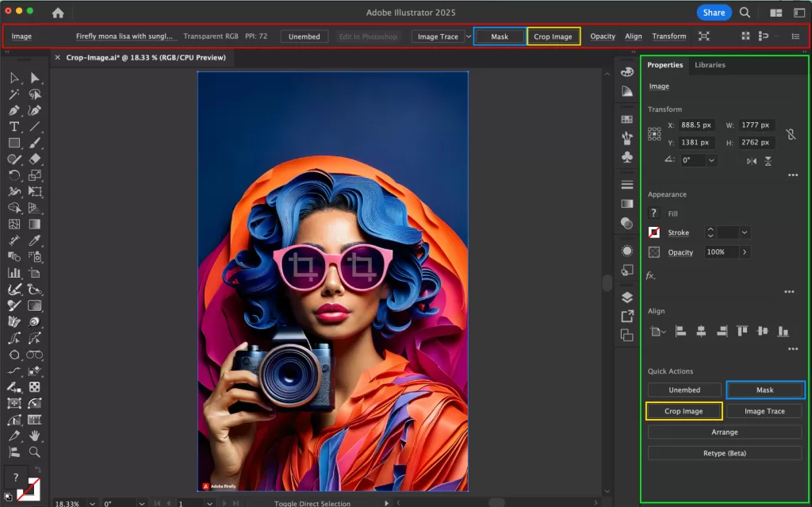812x507 pixels.
Task: Show more Transform options ellipsis
Action: [x=793, y=175]
